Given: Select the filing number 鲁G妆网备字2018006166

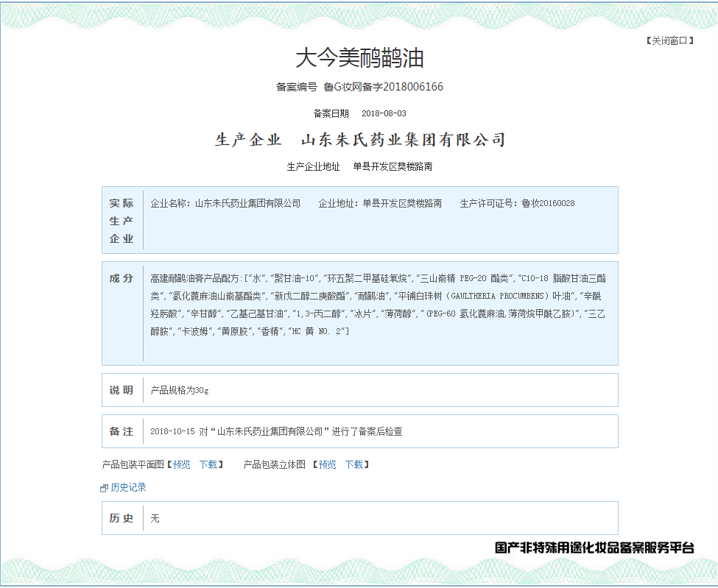Looking at the screenshot, I should pos(383,87).
